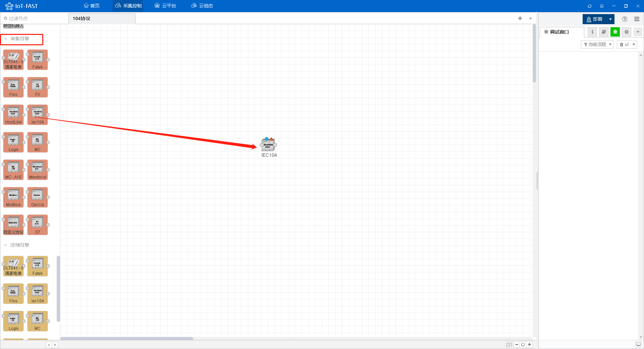Switch to the 调试窗口 tab
This screenshot has height=349, width=644.
click(x=562, y=32)
